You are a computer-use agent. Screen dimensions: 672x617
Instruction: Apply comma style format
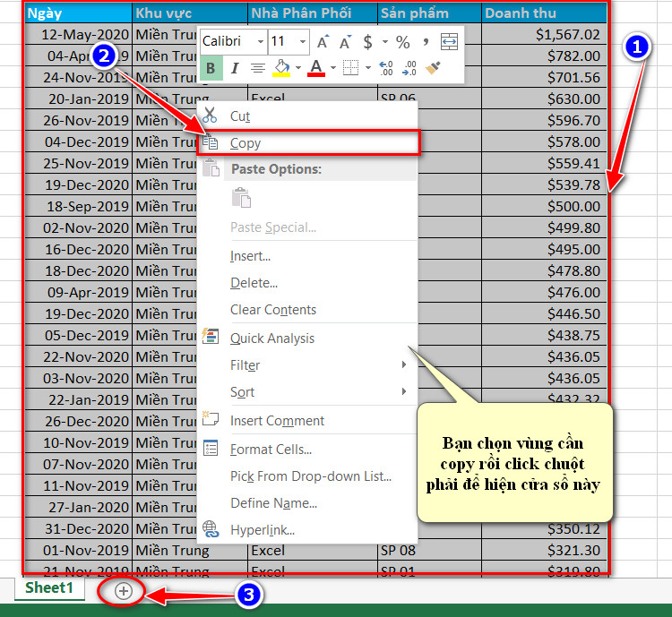coord(425,42)
